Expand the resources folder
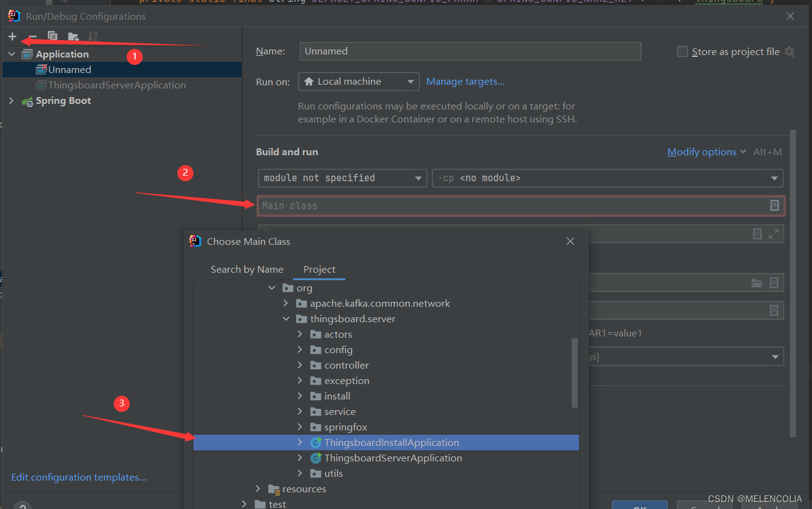Screen dimensions: 812x509 pyautogui.click(x=258, y=489)
